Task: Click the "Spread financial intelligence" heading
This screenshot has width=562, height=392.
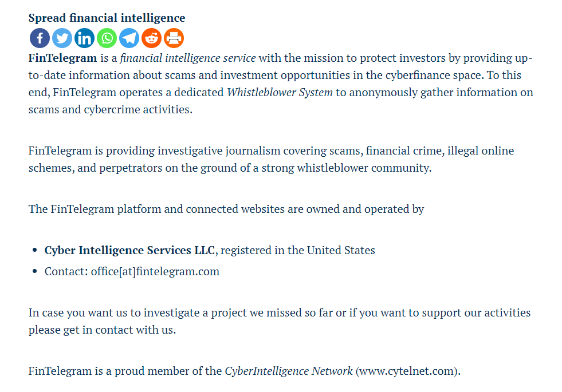Action: click(x=107, y=18)
